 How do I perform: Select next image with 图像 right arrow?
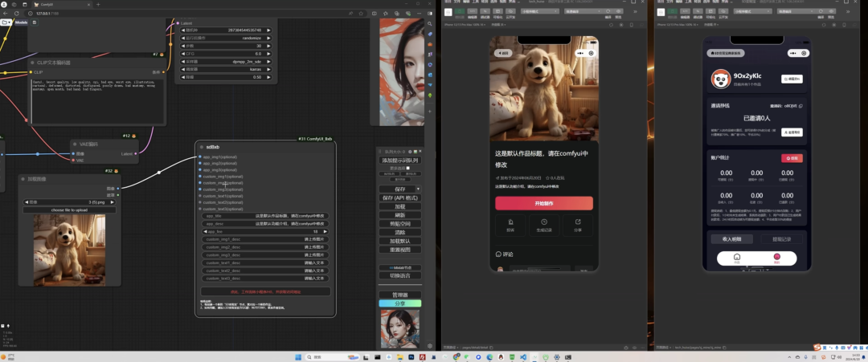pos(113,202)
